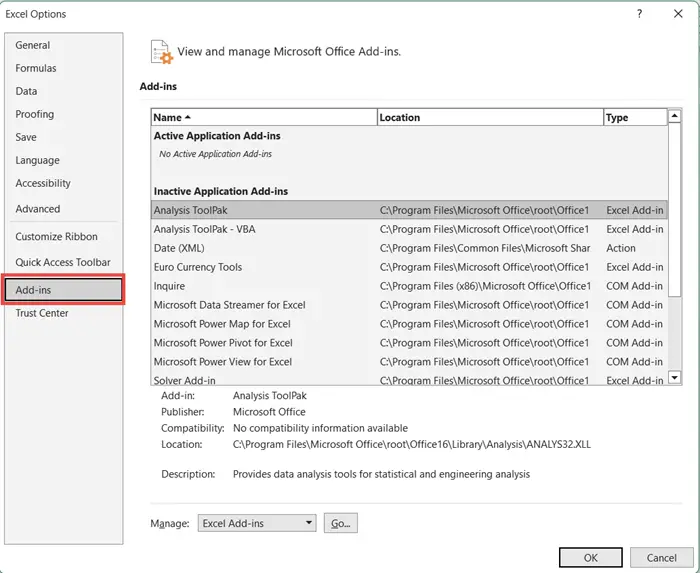Open the Advanced options category

pos(38,209)
